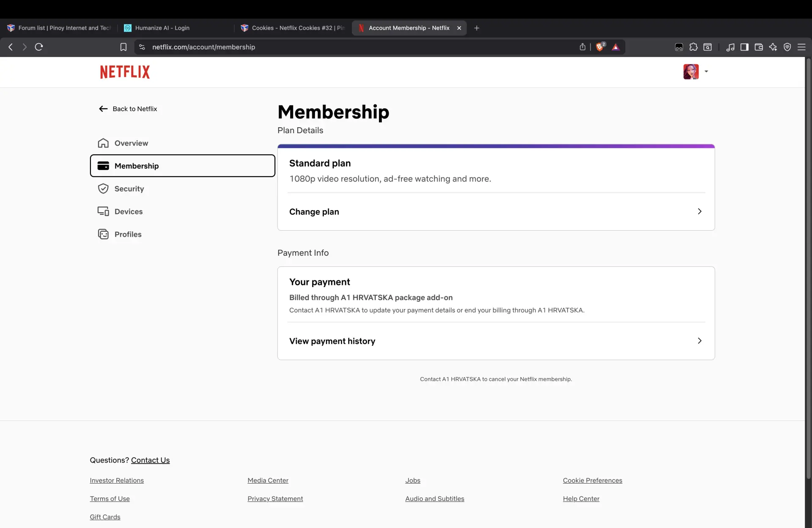Bookmark this page with the bookmark icon

click(x=123, y=47)
